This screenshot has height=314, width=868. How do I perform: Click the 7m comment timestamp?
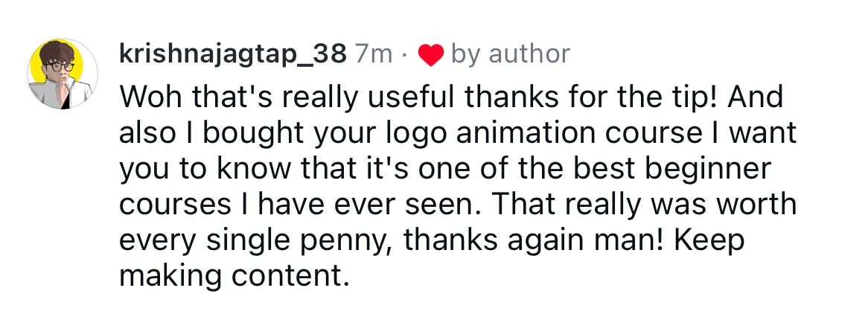tap(374, 54)
